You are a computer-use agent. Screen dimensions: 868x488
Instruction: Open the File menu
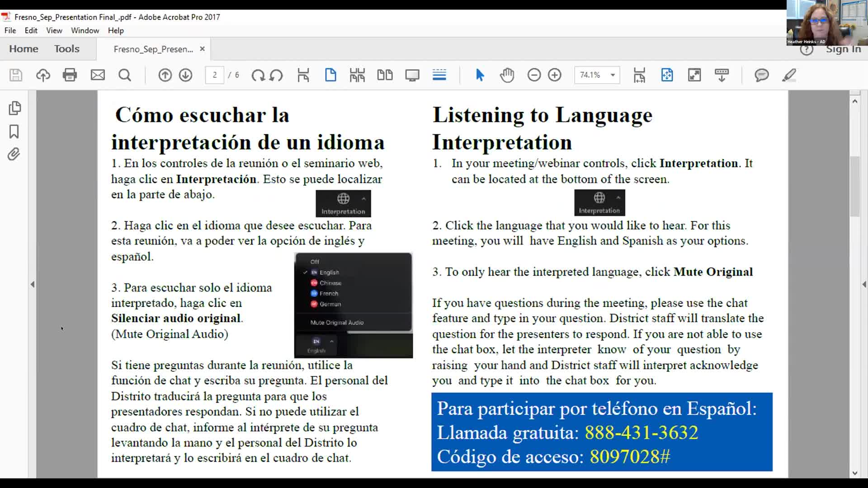10,30
